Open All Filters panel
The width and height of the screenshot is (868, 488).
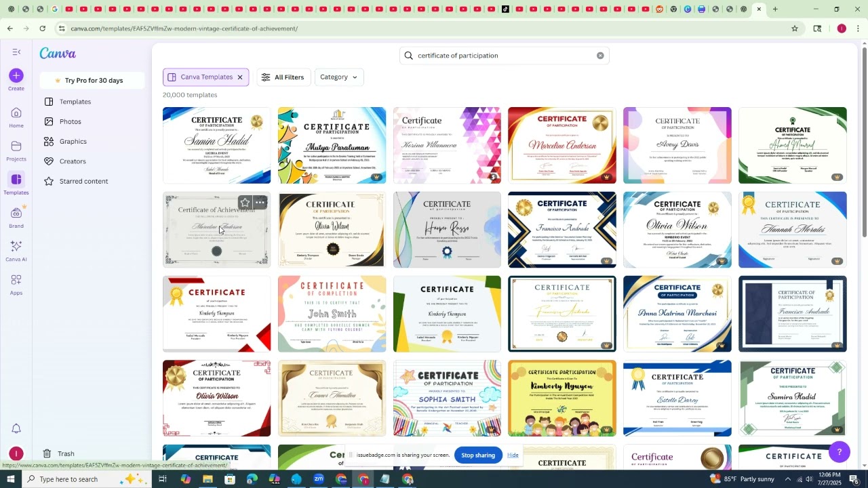283,77
